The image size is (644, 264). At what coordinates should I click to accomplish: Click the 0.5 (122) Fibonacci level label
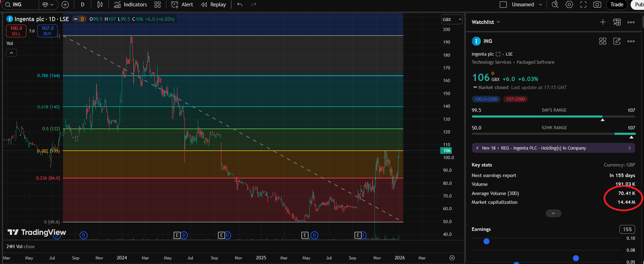(52, 129)
